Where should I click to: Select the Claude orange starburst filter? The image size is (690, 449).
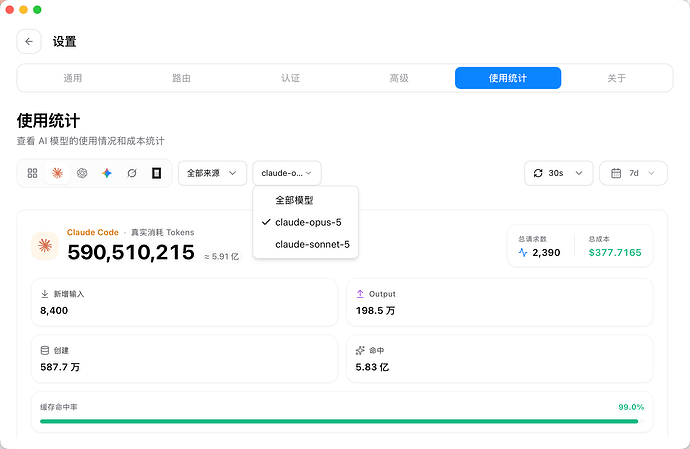click(57, 173)
